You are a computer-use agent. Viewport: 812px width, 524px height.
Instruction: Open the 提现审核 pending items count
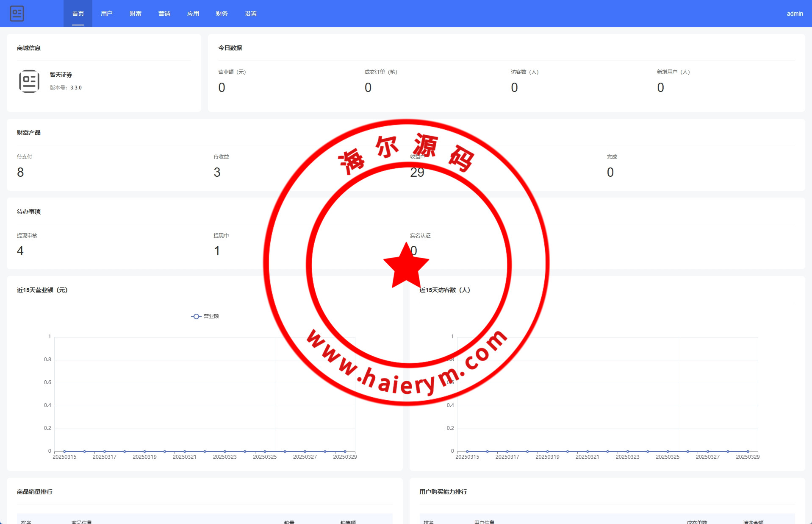(x=20, y=251)
